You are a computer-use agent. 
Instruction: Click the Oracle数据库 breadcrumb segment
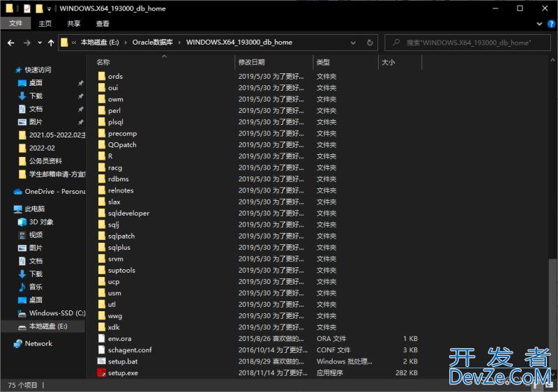pos(152,43)
